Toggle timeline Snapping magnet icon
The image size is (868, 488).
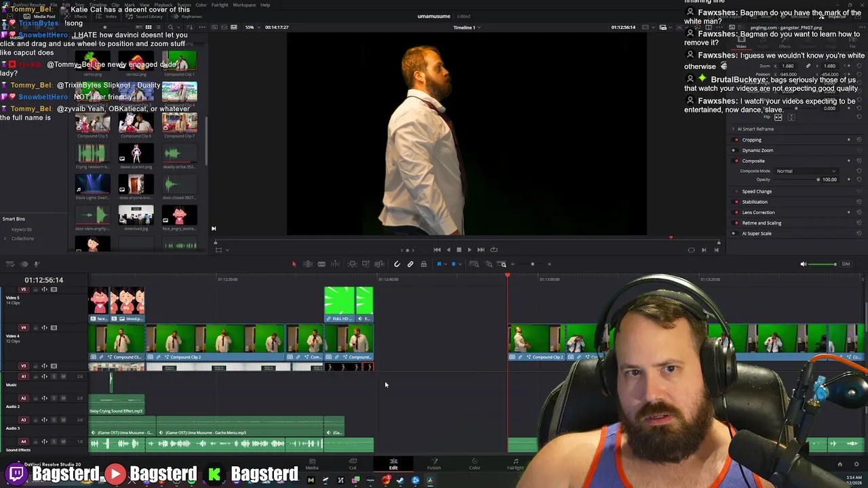(x=397, y=264)
